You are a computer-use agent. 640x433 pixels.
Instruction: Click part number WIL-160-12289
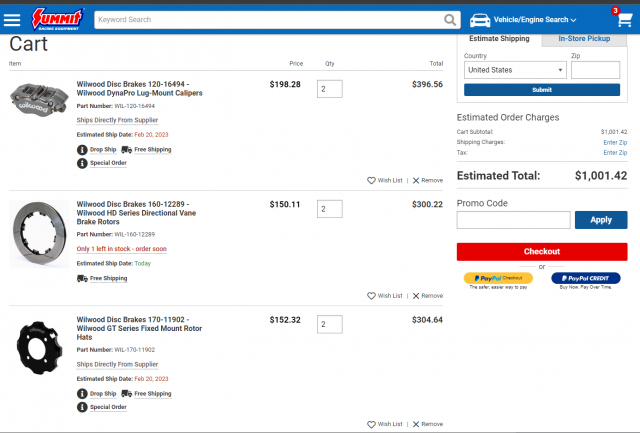pos(135,235)
